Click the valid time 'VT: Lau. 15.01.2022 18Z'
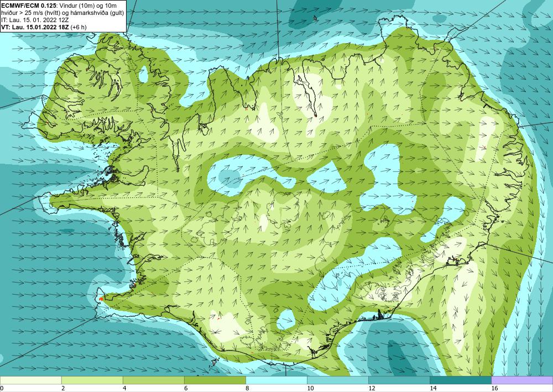Viewport: 553px width, 392px height. click(35, 27)
